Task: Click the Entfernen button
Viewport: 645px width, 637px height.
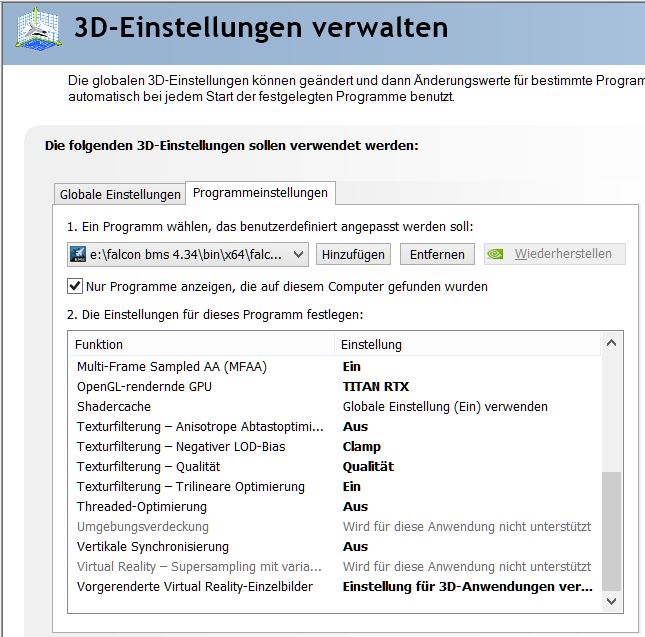Action: pyautogui.click(x=437, y=254)
